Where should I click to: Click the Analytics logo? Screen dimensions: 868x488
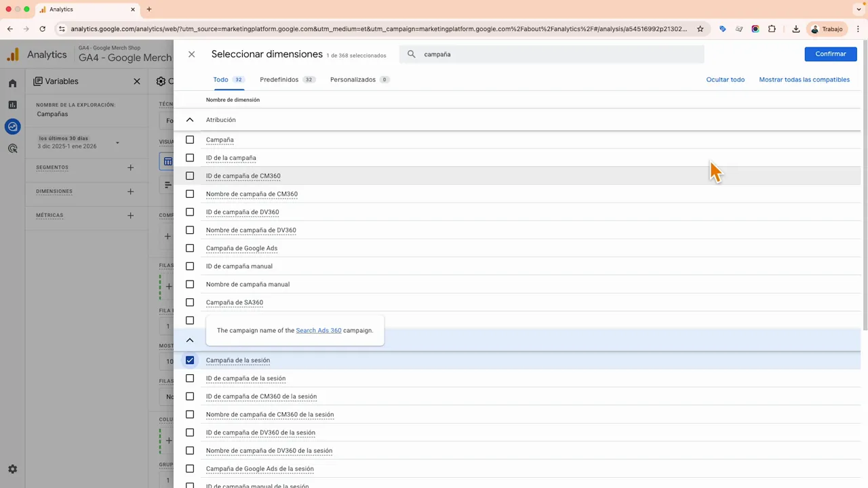click(x=13, y=55)
